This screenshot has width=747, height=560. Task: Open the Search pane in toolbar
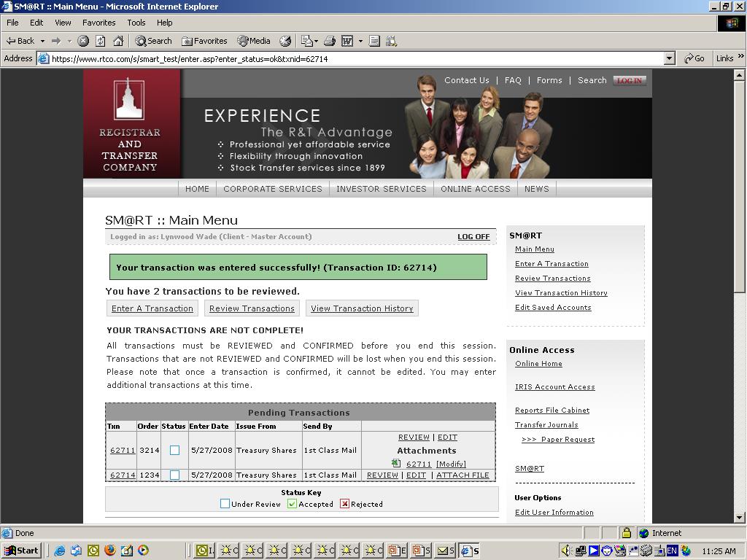[153, 41]
